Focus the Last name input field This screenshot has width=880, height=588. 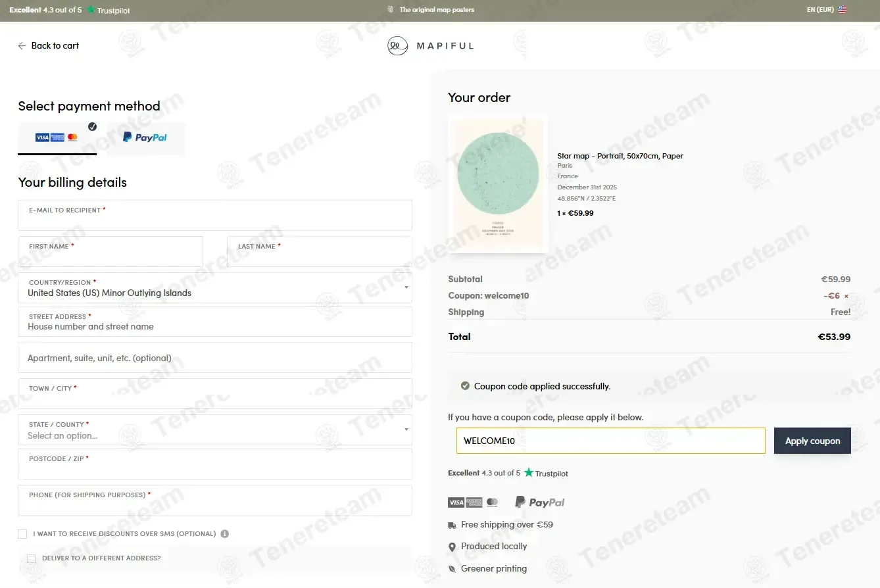click(320, 251)
